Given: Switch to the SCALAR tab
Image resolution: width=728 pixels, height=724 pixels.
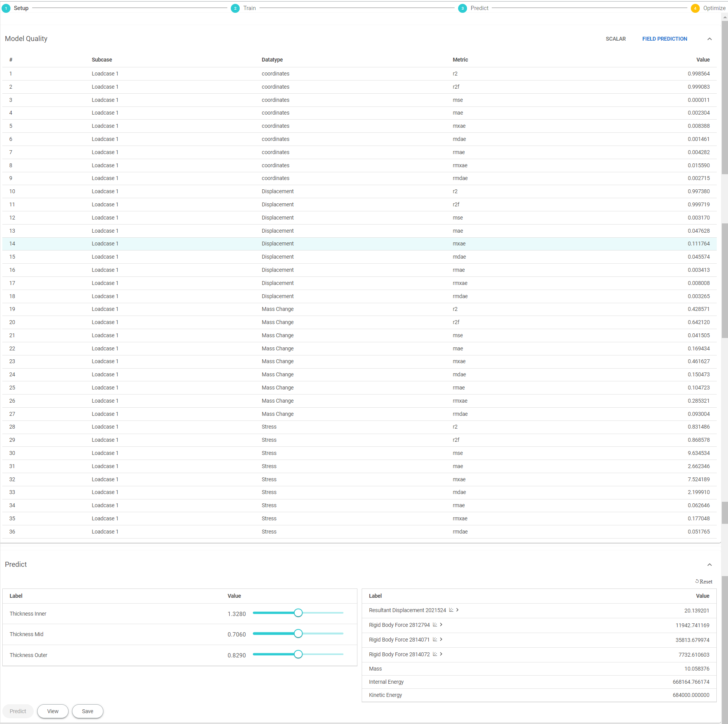Looking at the screenshot, I should pos(616,39).
